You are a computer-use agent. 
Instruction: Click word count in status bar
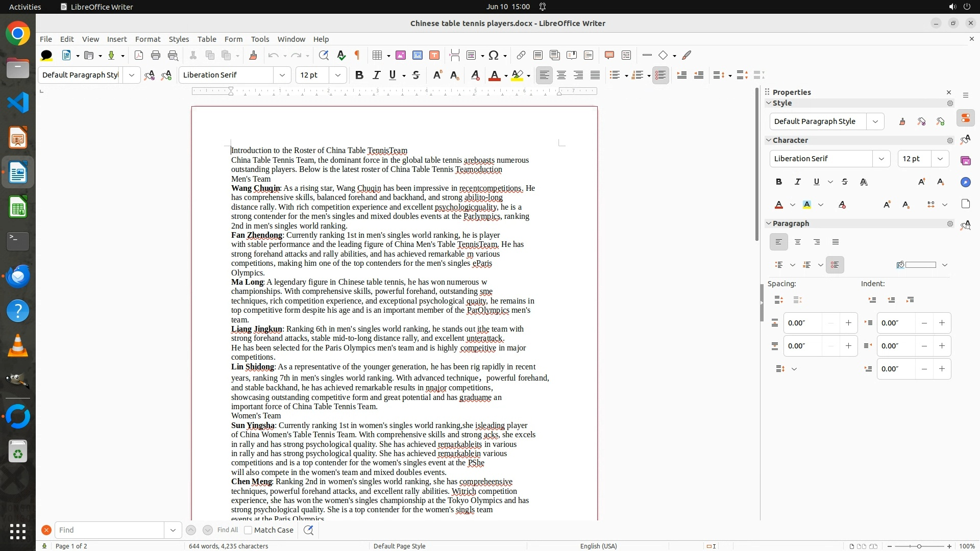click(x=228, y=546)
